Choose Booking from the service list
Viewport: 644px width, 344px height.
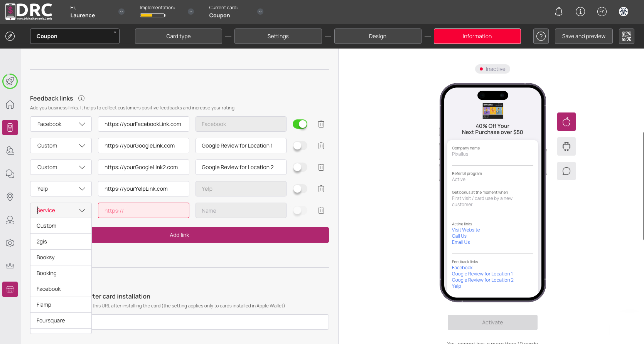point(61,273)
